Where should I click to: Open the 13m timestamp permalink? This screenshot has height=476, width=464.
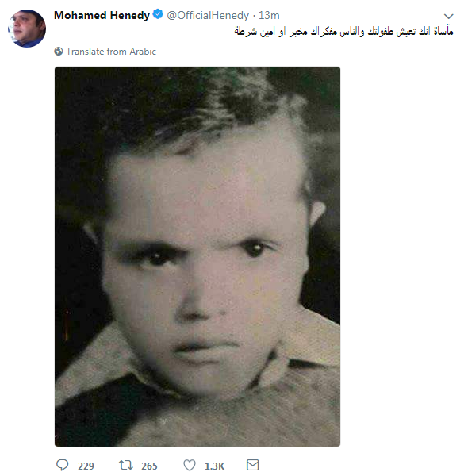coord(269,15)
